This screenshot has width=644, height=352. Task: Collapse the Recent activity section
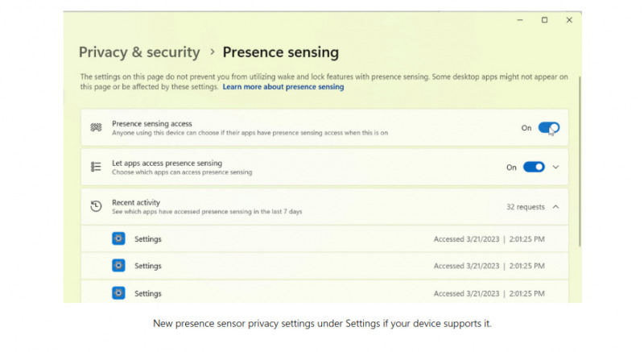[555, 206]
